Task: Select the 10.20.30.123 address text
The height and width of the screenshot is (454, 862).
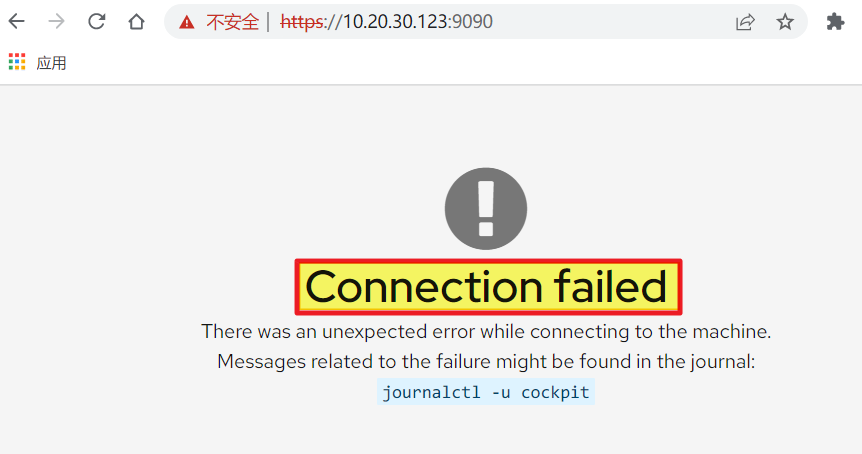Action: [x=393, y=21]
